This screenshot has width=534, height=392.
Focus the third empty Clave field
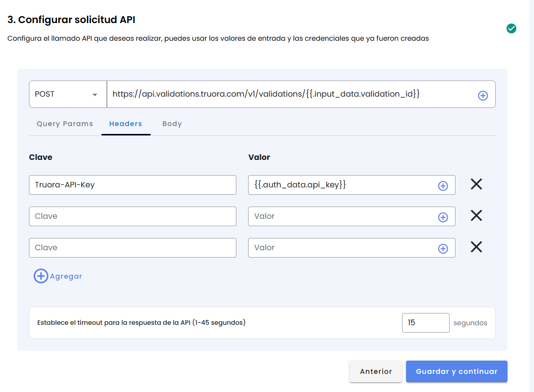[x=132, y=248]
